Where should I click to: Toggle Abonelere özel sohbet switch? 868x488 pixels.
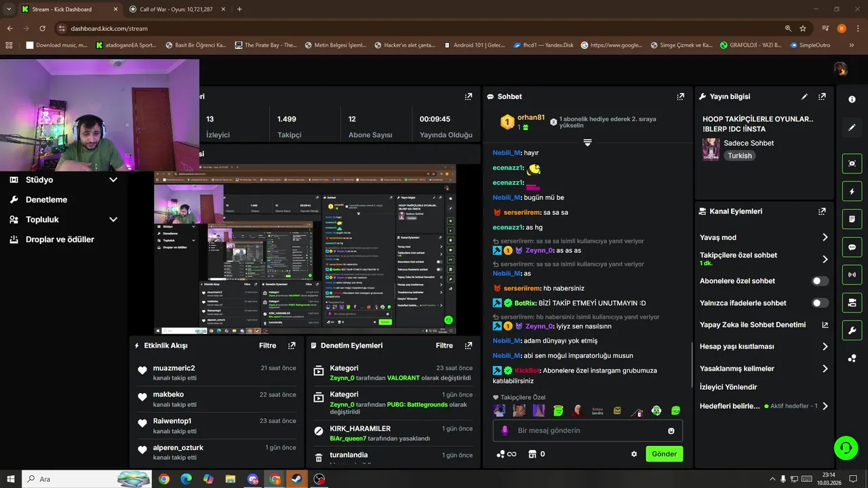click(820, 281)
